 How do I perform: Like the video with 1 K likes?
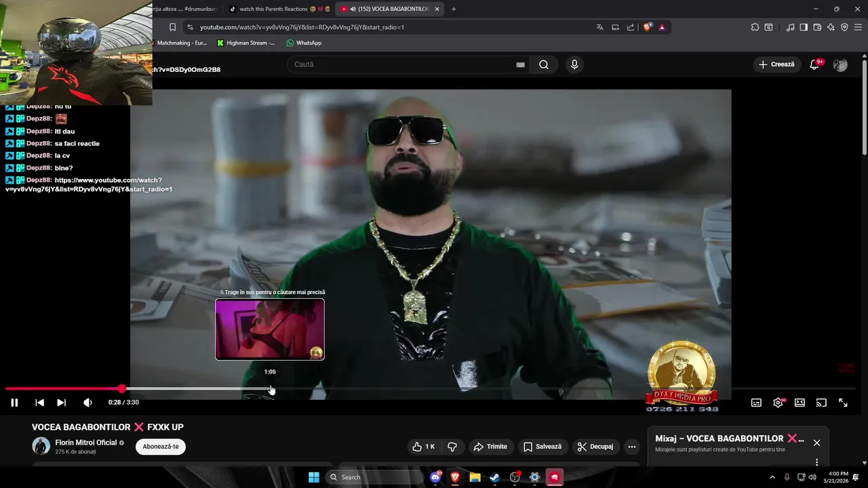424,447
